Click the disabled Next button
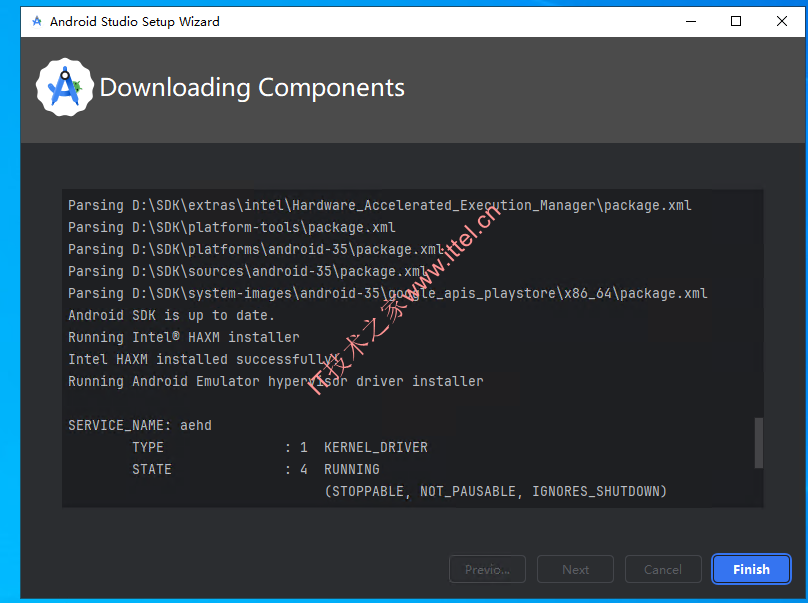This screenshot has width=808, height=603. (x=575, y=569)
